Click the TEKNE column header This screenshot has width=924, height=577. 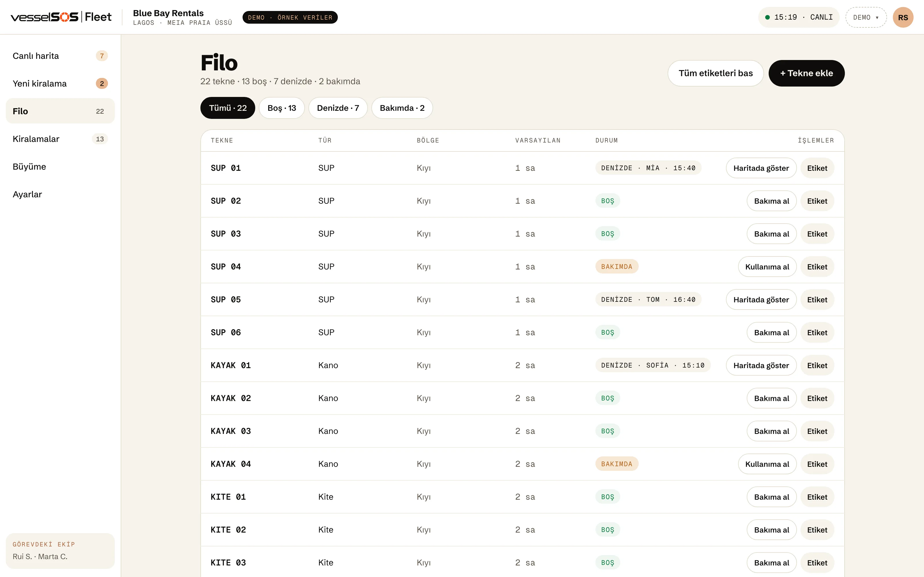tap(222, 140)
